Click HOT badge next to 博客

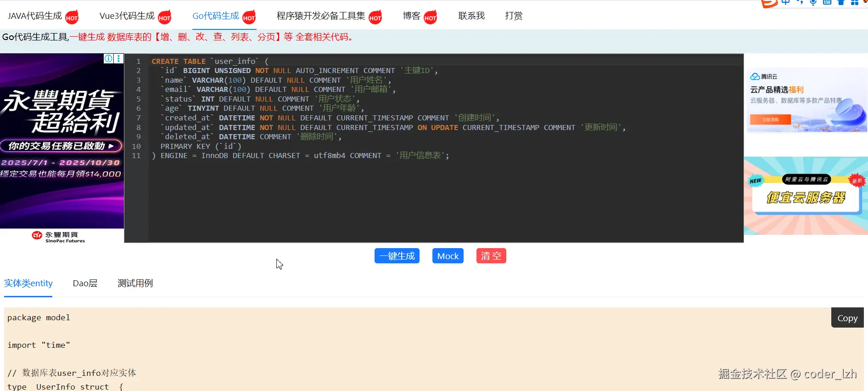(x=430, y=18)
